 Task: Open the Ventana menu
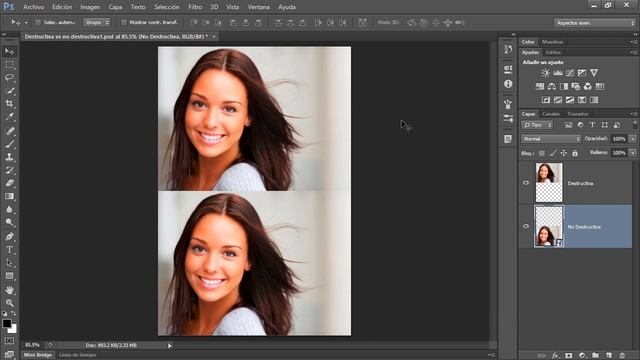pyautogui.click(x=259, y=7)
